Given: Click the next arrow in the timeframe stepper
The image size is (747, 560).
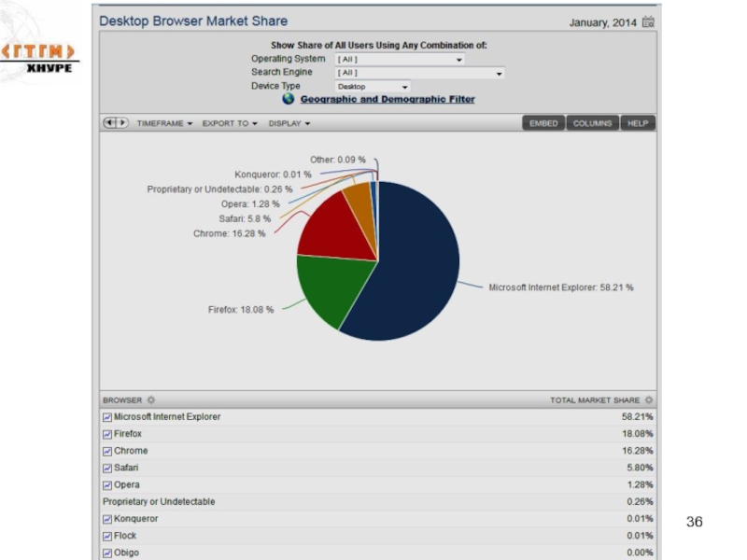Looking at the screenshot, I should point(122,123).
